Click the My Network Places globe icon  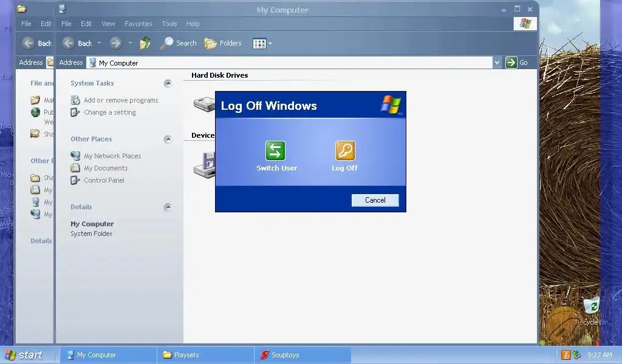click(75, 156)
